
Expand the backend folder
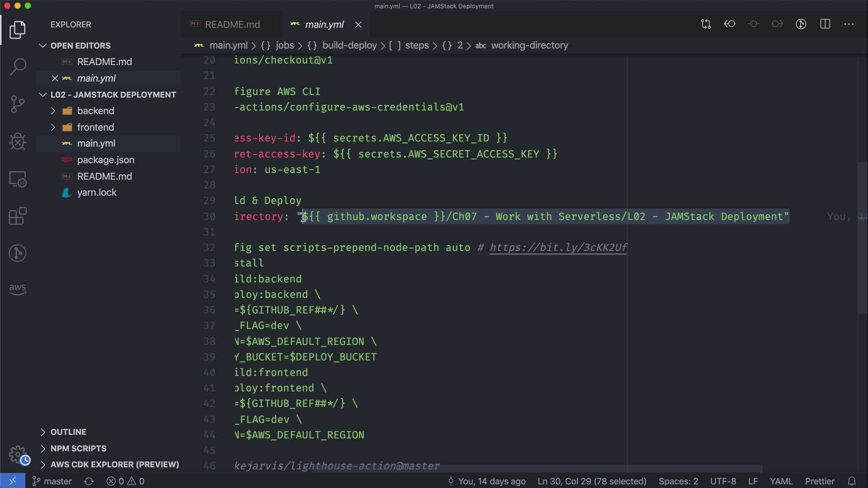point(95,111)
